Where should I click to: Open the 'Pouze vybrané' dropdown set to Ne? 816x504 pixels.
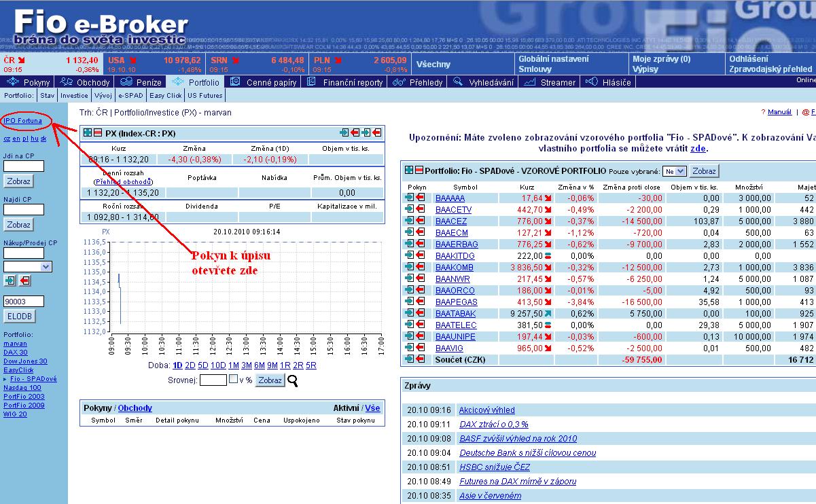[x=675, y=171]
